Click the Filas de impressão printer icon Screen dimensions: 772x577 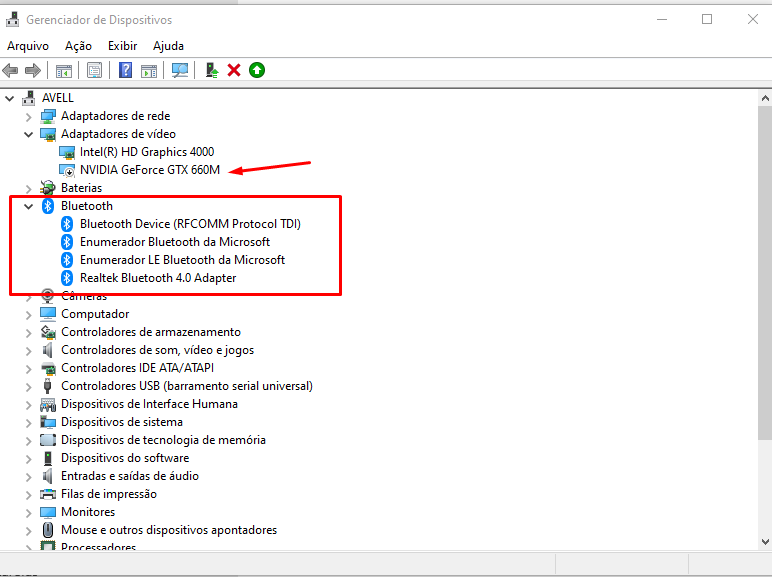coord(48,494)
